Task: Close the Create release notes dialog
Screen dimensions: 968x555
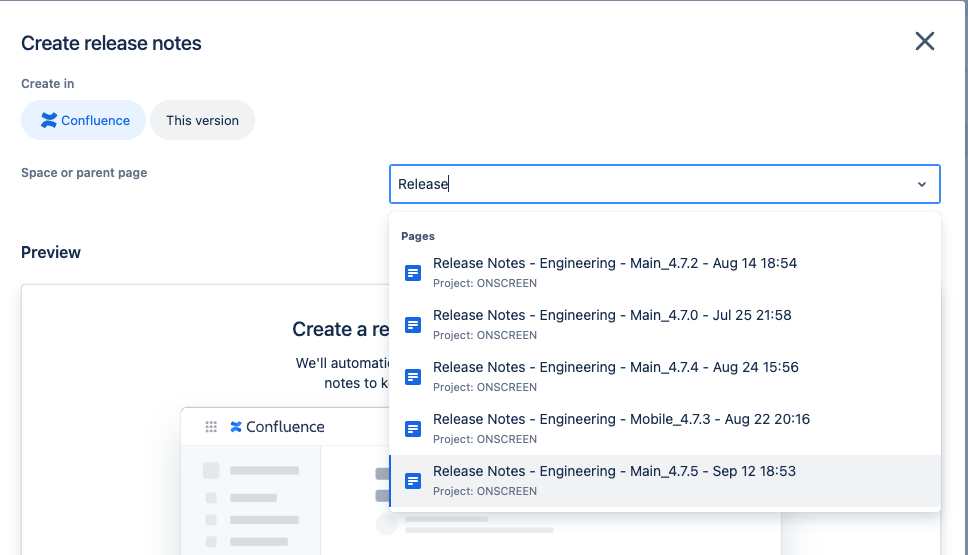Action: [x=924, y=41]
